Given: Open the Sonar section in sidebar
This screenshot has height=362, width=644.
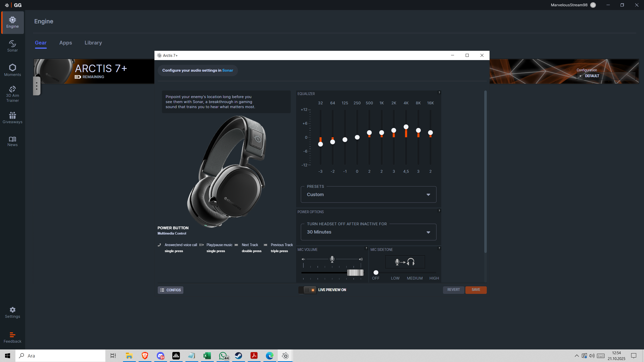Looking at the screenshot, I should coord(13,46).
